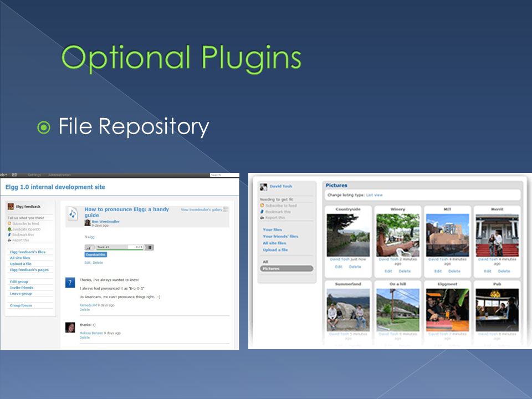Open the Elgg 1.0 internal development site title
532x399 pixels.
pyautogui.click(x=55, y=187)
